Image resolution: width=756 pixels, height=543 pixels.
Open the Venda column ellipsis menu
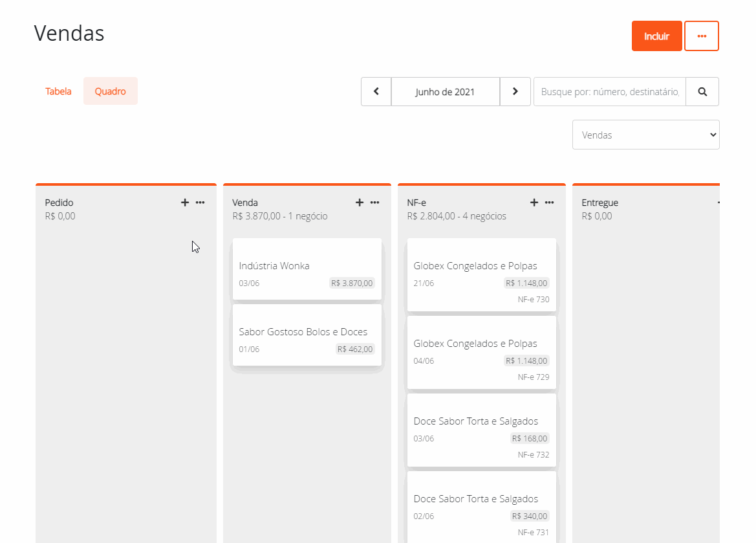pos(375,203)
